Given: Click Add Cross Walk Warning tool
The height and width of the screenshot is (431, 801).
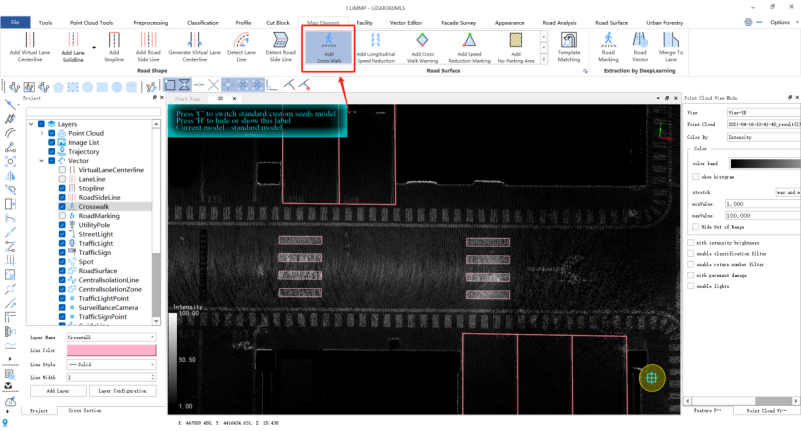Looking at the screenshot, I should pyautogui.click(x=422, y=47).
